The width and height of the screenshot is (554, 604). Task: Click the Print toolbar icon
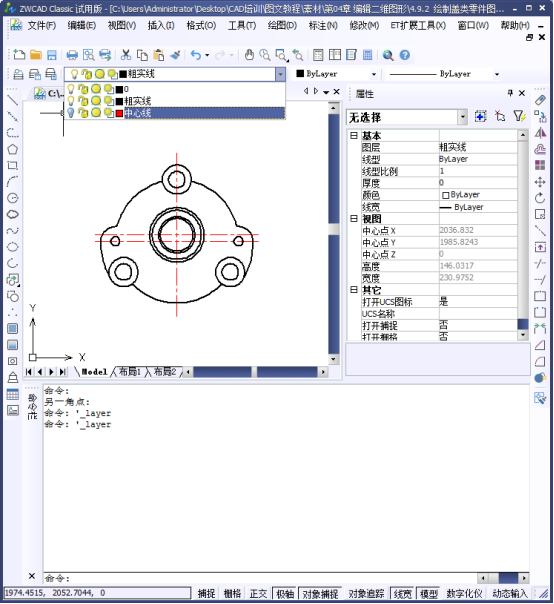point(72,55)
